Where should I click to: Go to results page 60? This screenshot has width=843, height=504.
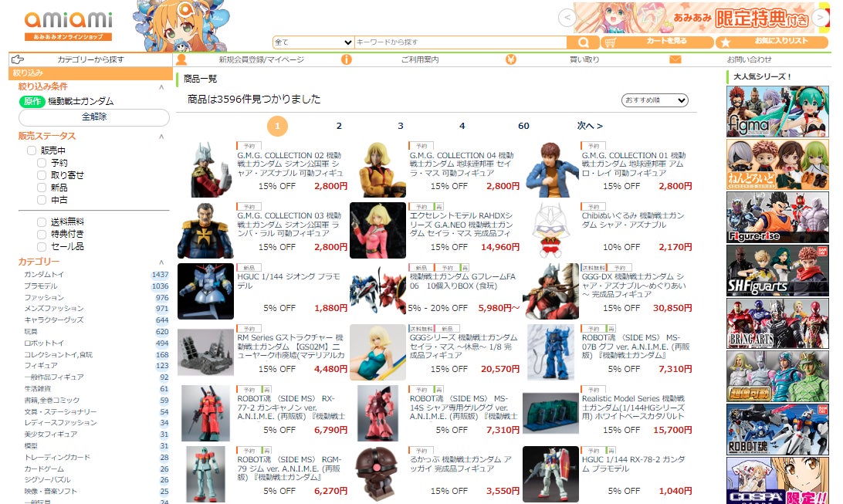(523, 126)
